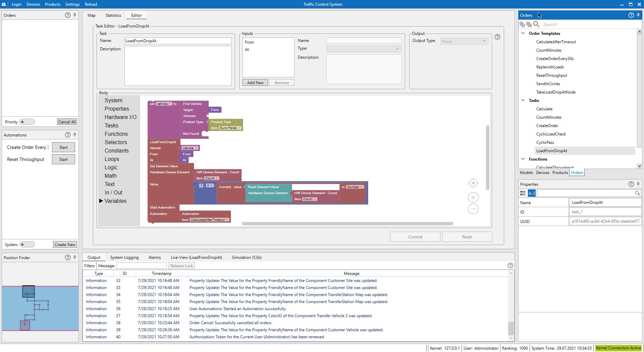This screenshot has height=352, width=644.
Task: Switch to the Statistics tab
Action: (113, 15)
